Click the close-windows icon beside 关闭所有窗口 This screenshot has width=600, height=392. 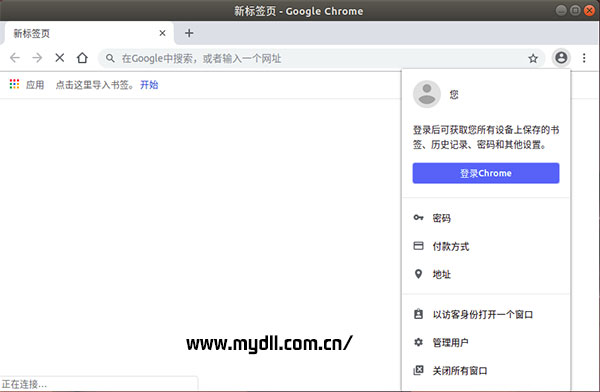[418, 370]
